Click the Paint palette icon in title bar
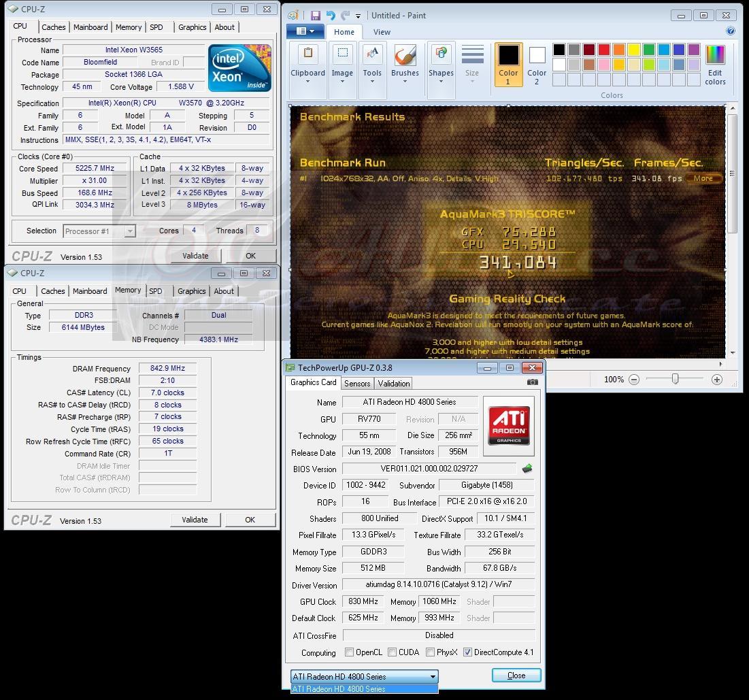Viewport: 749px width, 700px height. point(293,15)
